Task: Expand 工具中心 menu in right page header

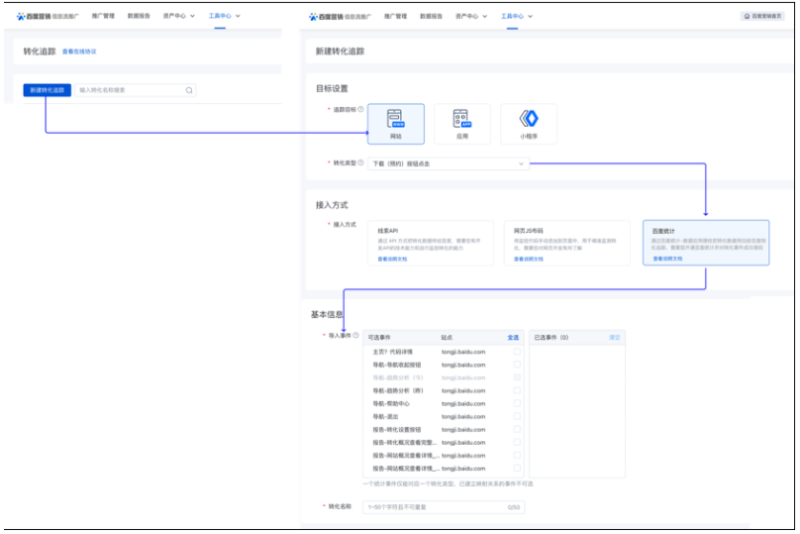Action: [516, 16]
